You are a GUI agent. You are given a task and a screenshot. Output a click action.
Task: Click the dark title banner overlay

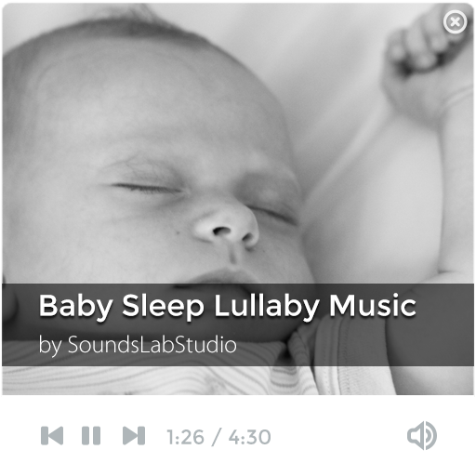[x=238, y=324]
